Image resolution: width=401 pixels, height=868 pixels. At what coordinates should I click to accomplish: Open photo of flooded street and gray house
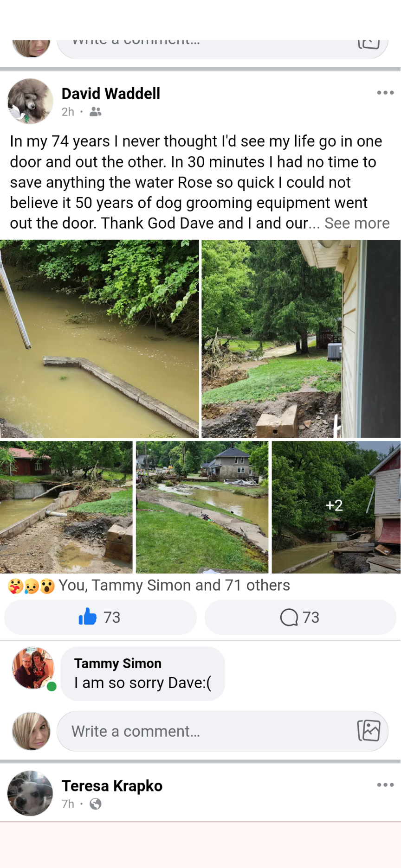(x=202, y=507)
